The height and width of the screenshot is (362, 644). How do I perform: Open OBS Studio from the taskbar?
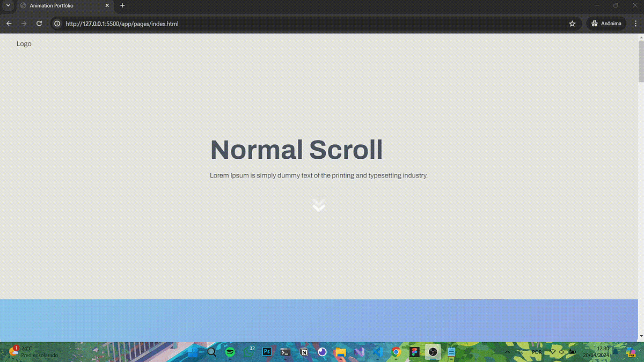pyautogui.click(x=433, y=352)
